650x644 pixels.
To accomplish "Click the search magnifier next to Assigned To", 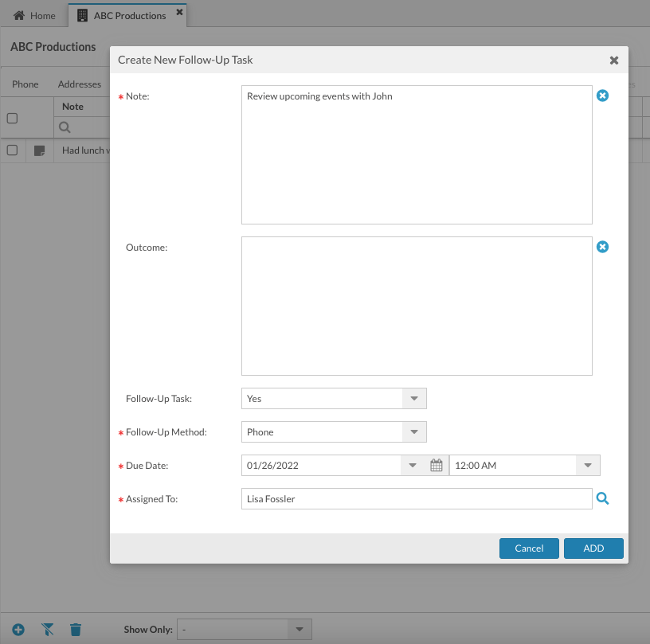I will 603,498.
